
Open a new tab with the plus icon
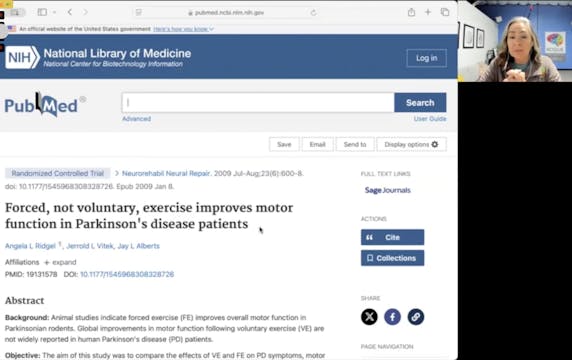point(428,12)
